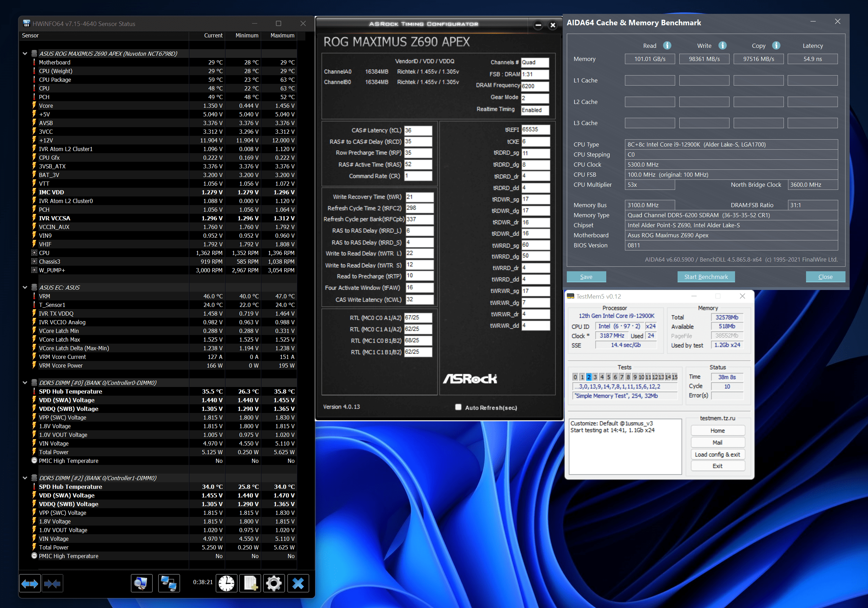The width and height of the screenshot is (868, 608).
Task: Click the Command Rate (CR) field
Action: 418,176
